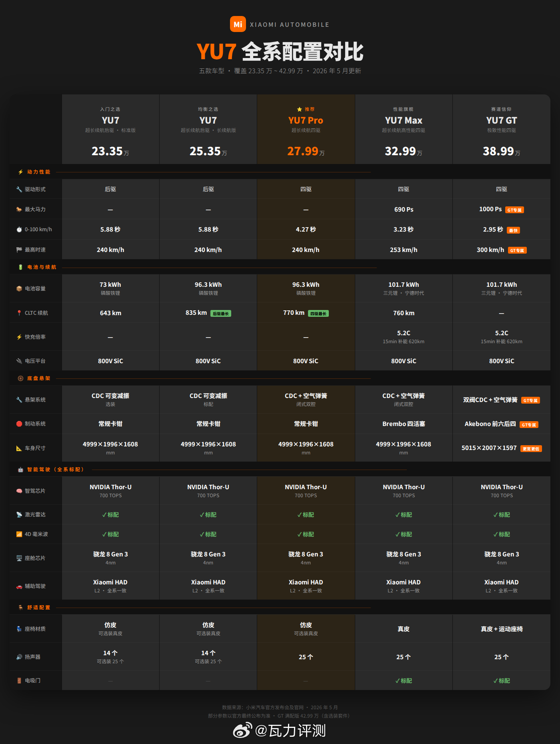Select the 3.23 秒 acceleration cell
Screen dimensions: 560x744
coord(404,229)
